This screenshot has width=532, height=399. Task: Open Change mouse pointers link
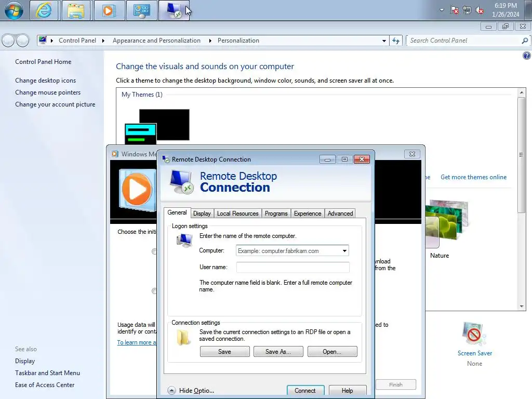pyautogui.click(x=48, y=92)
